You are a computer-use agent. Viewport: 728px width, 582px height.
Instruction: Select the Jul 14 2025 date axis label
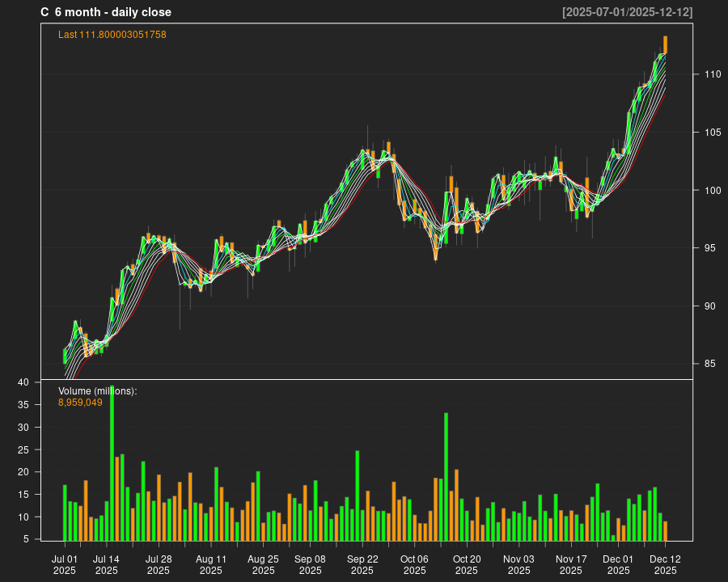click(106, 564)
